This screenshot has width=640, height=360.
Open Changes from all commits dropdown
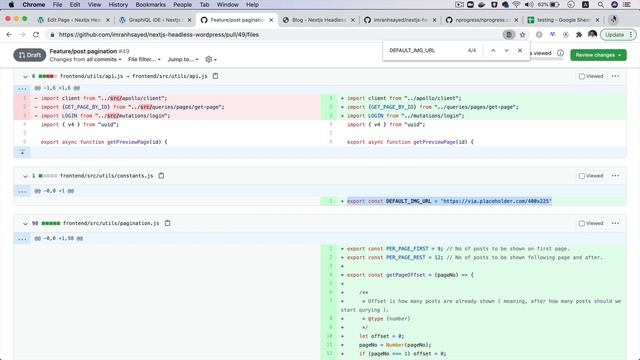[x=85, y=59]
